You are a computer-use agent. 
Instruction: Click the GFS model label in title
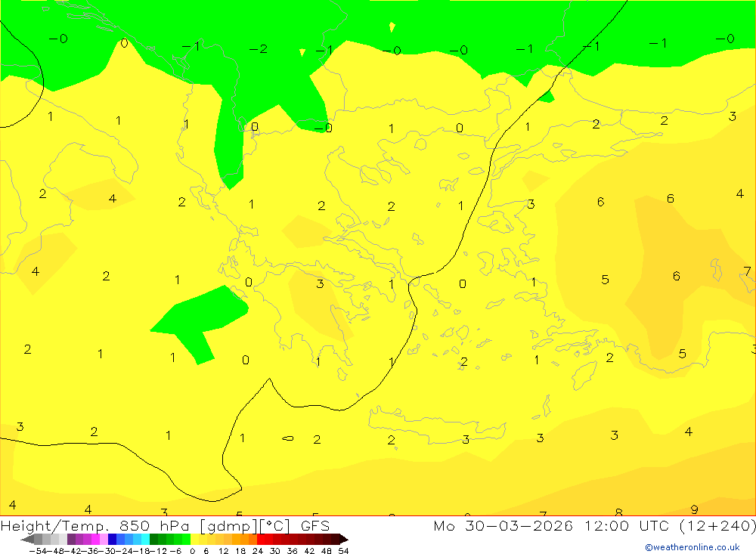[314, 526]
